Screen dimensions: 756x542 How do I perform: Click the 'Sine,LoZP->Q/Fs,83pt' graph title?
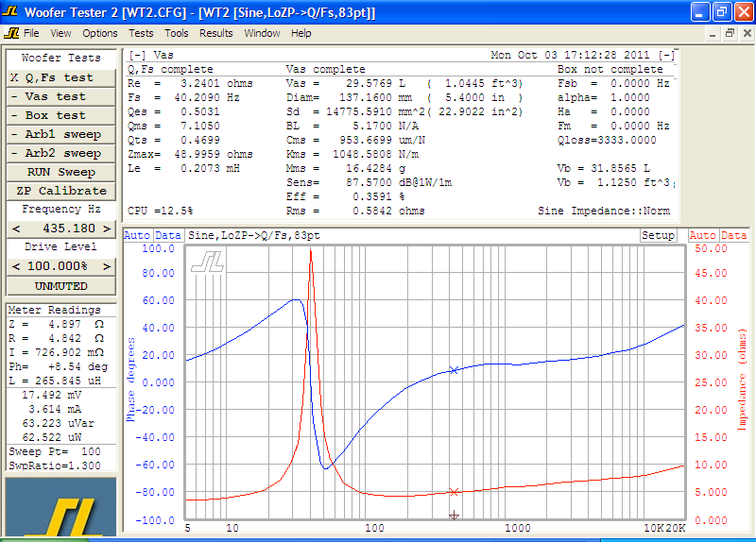(254, 235)
